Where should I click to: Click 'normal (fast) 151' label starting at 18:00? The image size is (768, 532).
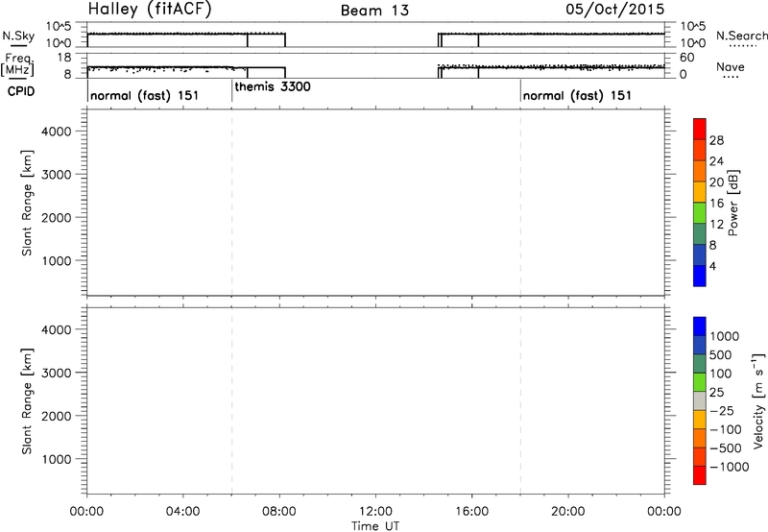[x=577, y=95]
